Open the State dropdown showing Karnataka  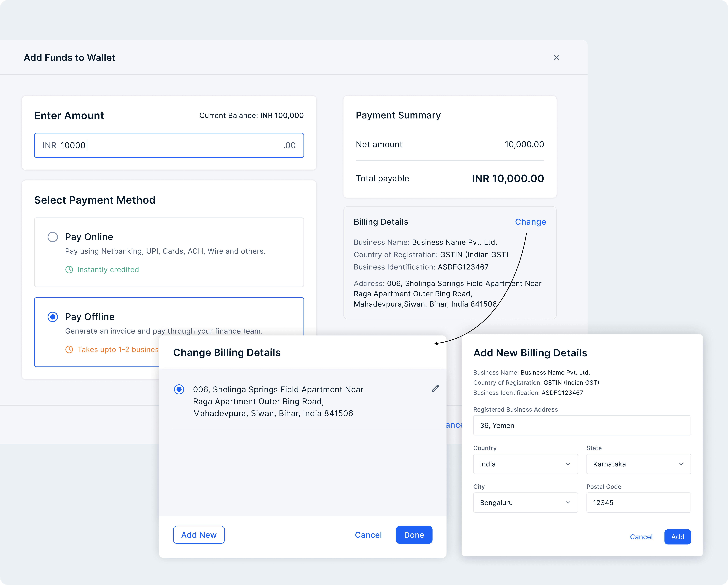[638, 464]
